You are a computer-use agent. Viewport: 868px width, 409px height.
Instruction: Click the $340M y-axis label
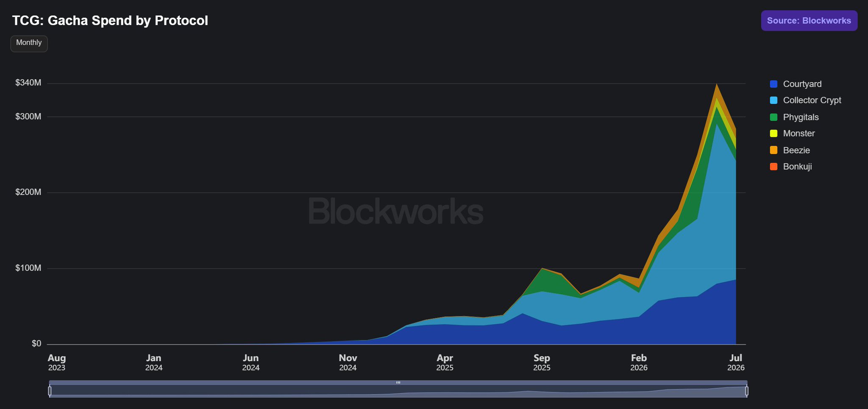[28, 83]
